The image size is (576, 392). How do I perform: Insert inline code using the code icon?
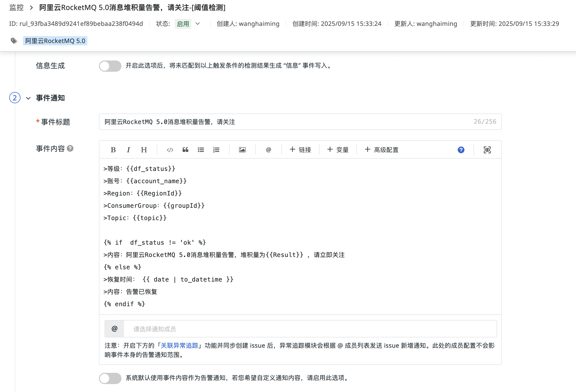[170, 150]
